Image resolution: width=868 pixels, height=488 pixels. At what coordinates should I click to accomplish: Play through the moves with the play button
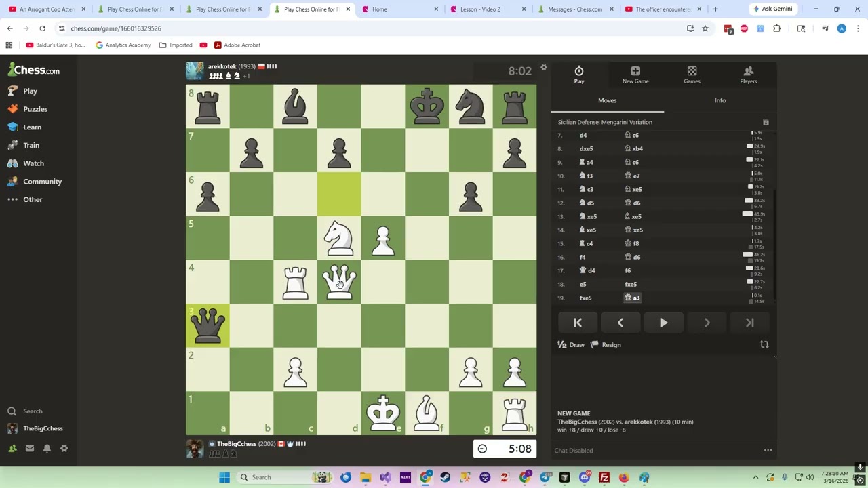pos(663,323)
